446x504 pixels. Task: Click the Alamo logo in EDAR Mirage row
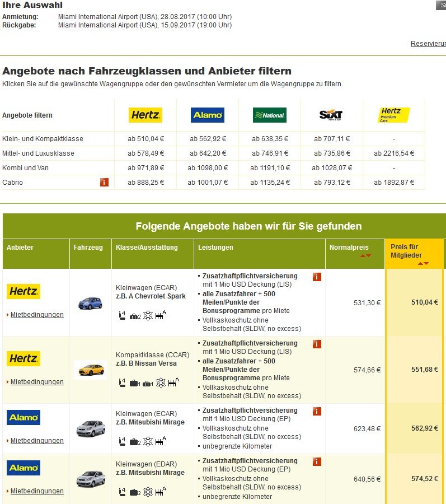click(x=24, y=468)
